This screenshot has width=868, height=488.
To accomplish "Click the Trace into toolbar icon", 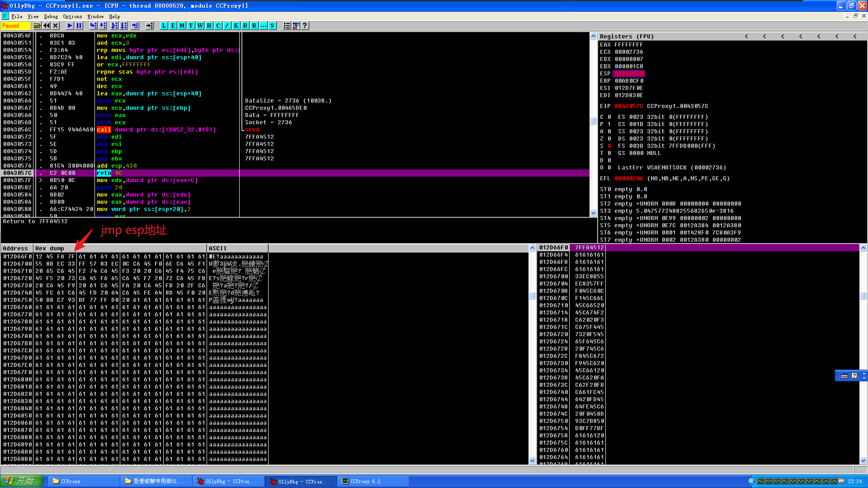I will pyautogui.click(x=114, y=26).
